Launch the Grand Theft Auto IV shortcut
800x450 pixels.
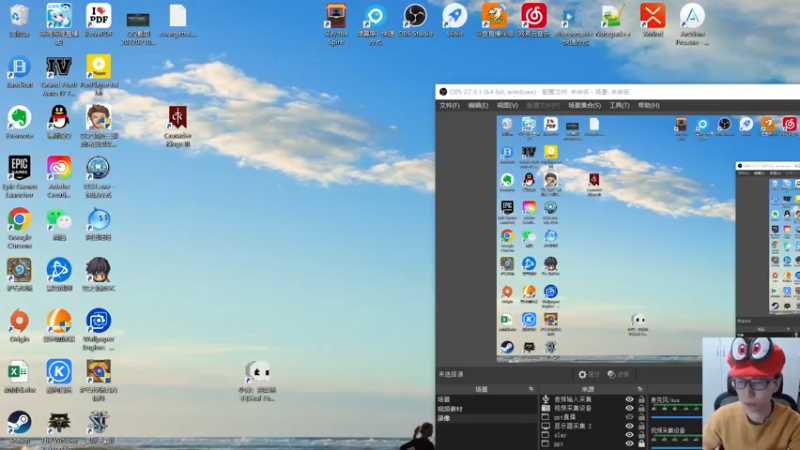[59, 76]
